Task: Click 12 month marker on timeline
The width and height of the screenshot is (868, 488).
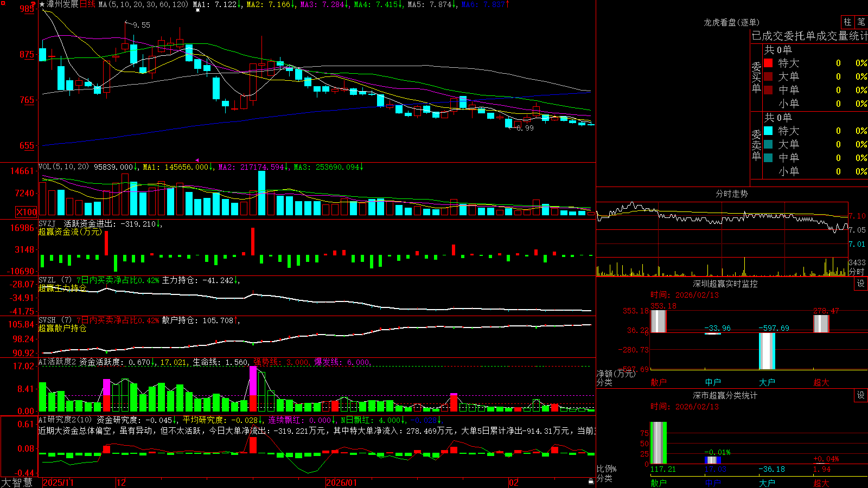Action: [x=121, y=483]
